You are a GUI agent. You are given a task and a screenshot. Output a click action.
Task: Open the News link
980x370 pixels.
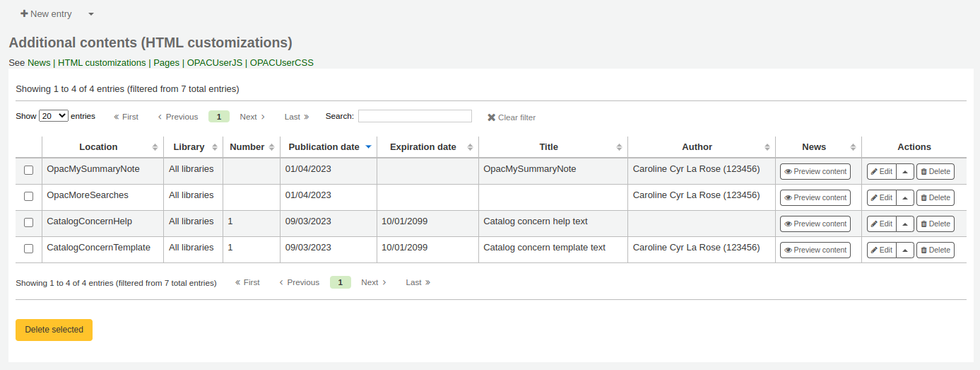coord(39,62)
